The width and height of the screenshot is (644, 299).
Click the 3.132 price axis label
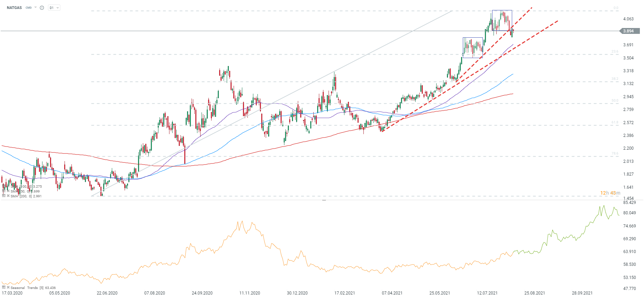(628, 84)
